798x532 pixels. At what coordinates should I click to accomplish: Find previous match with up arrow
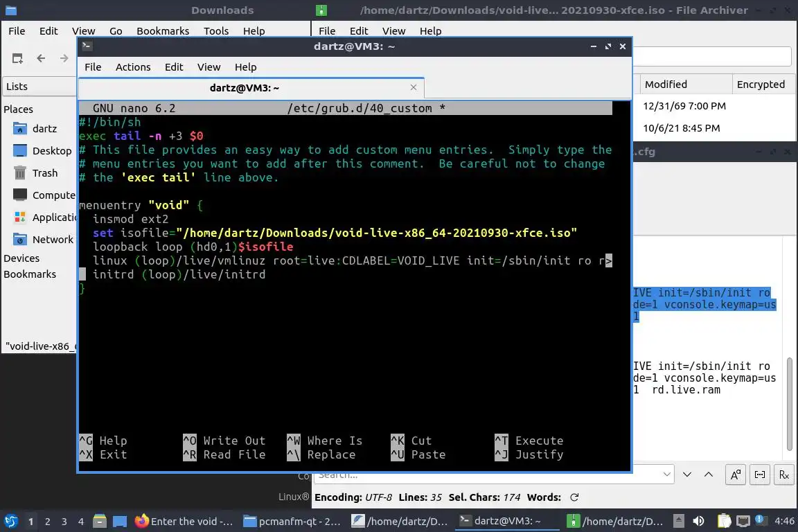coord(709,475)
